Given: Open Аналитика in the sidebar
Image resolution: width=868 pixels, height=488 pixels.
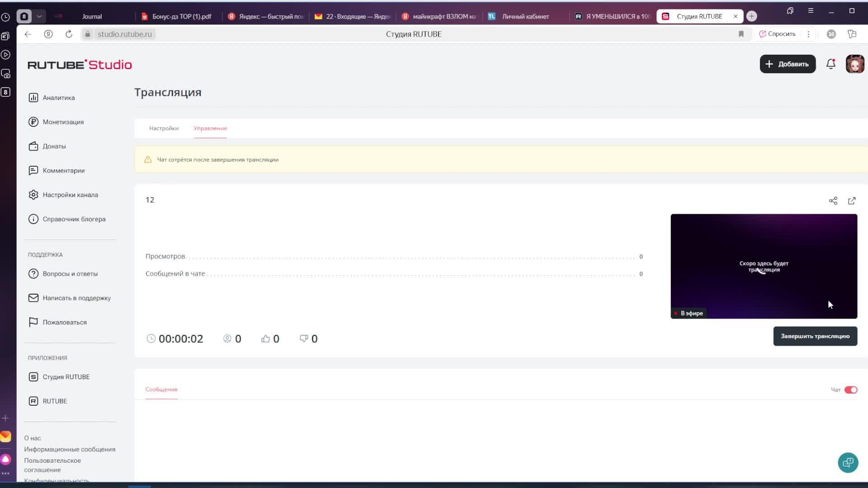Looking at the screenshot, I should pyautogui.click(x=52, y=98).
